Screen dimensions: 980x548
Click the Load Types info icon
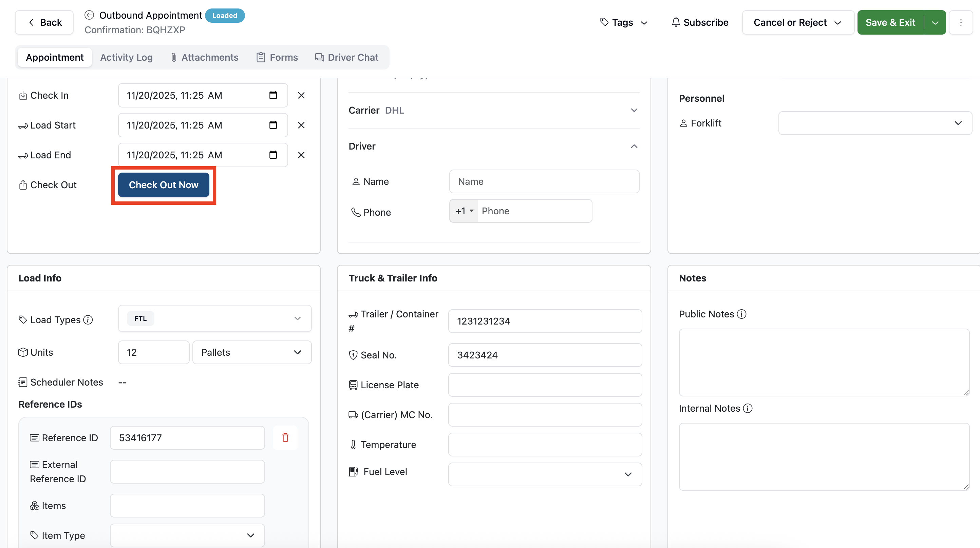[88, 320]
